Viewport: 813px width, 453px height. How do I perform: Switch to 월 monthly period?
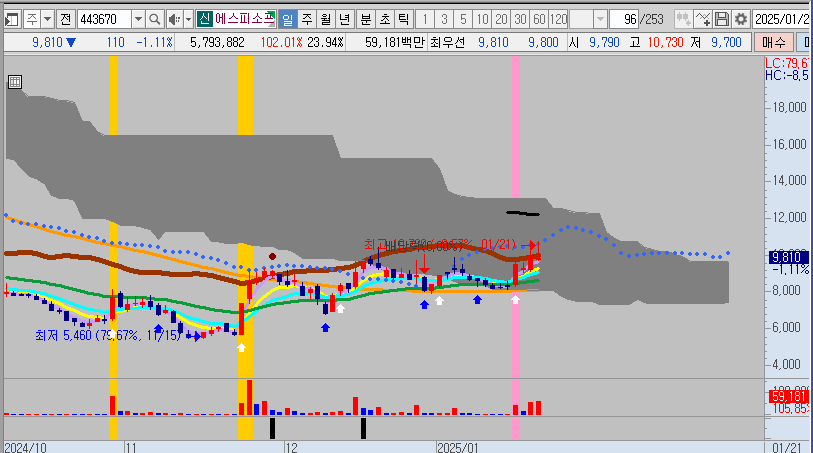pos(326,20)
